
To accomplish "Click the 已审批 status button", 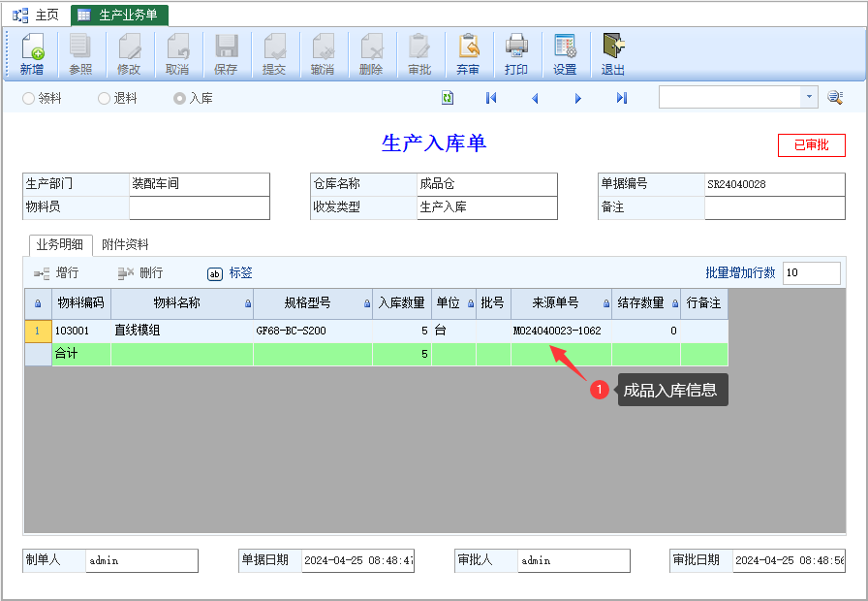I will pos(812,145).
